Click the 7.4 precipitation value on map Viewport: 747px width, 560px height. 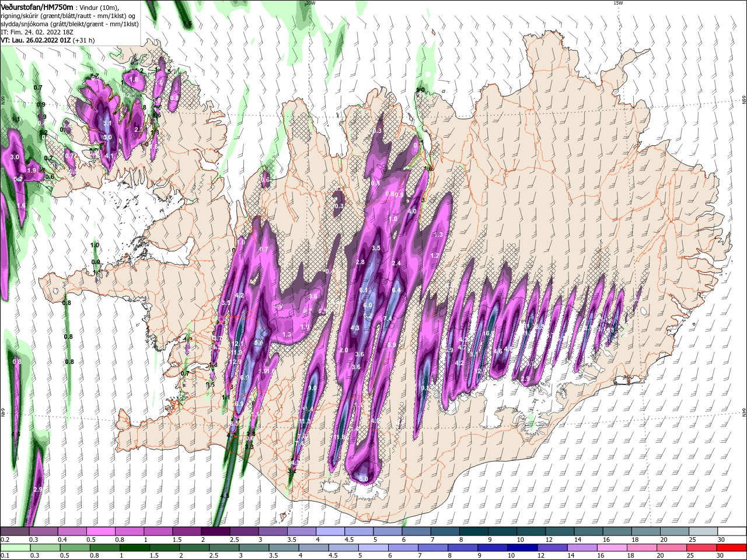click(388, 318)
